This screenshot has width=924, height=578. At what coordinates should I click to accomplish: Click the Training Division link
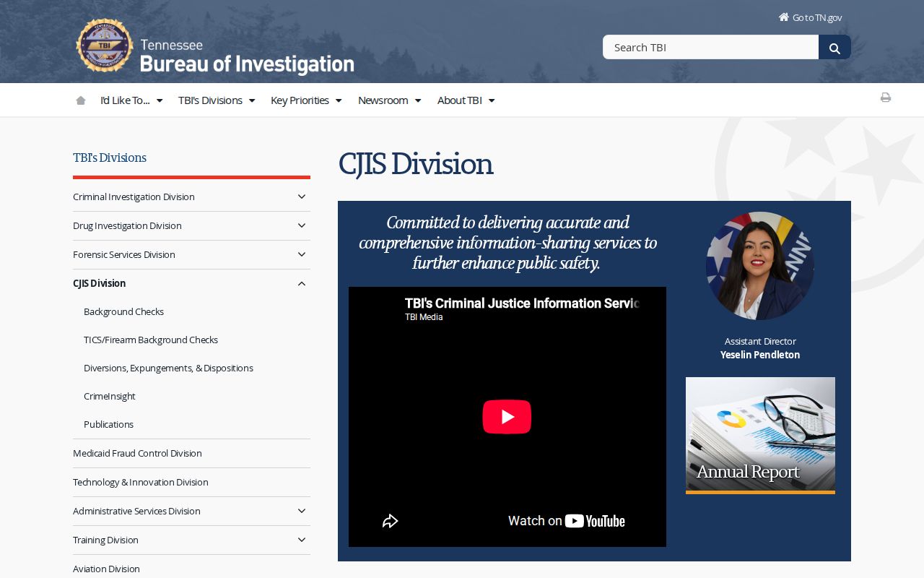[105, 540]
